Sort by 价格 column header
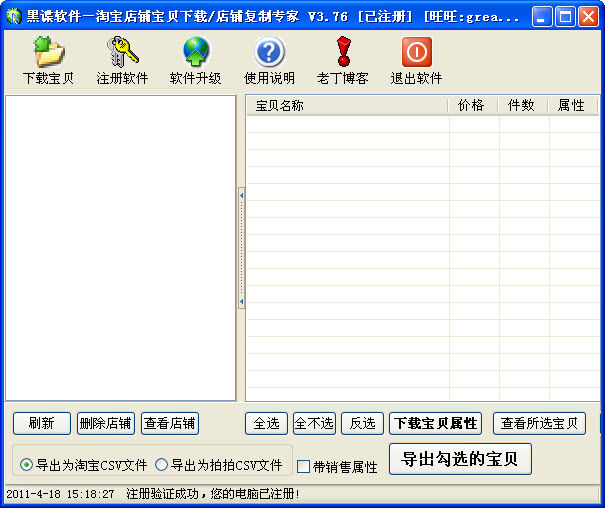Viewport: 605px width, 508px height. [x=473, y=105]
